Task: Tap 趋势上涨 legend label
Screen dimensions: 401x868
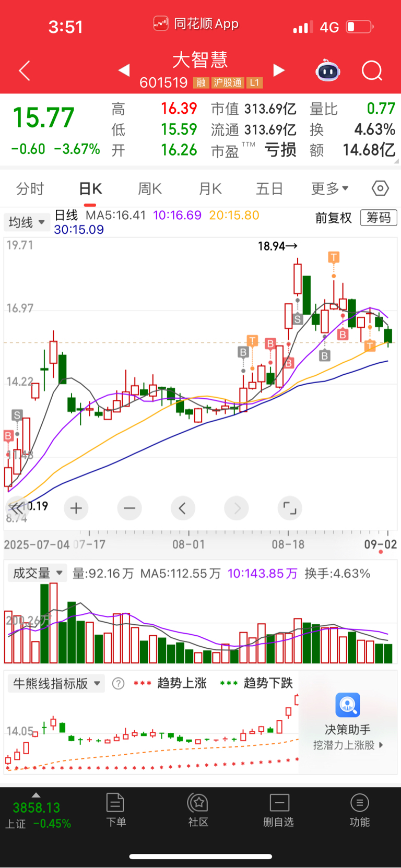Action: pos(182,683)
